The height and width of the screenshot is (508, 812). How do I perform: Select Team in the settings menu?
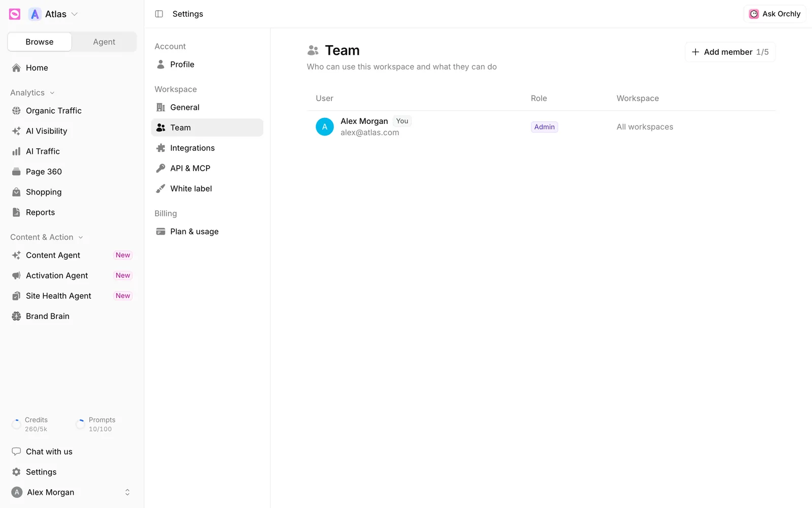(207, 128)
